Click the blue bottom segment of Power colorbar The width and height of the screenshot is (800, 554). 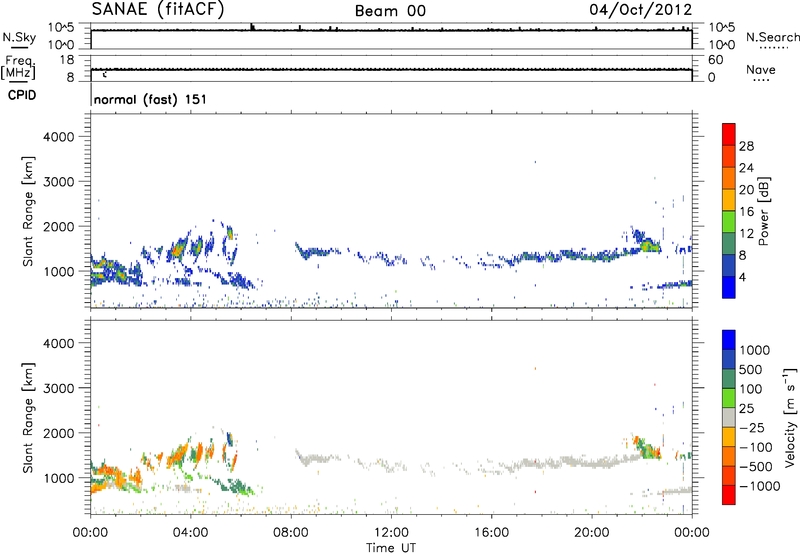(x=729, y=287)
